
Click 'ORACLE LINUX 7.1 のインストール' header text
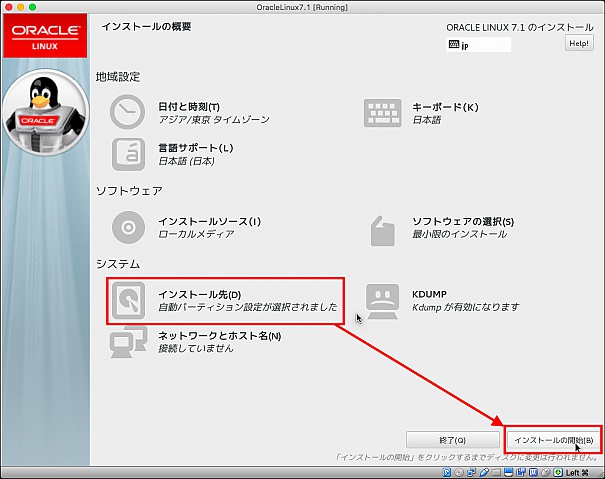pos(520,27)
